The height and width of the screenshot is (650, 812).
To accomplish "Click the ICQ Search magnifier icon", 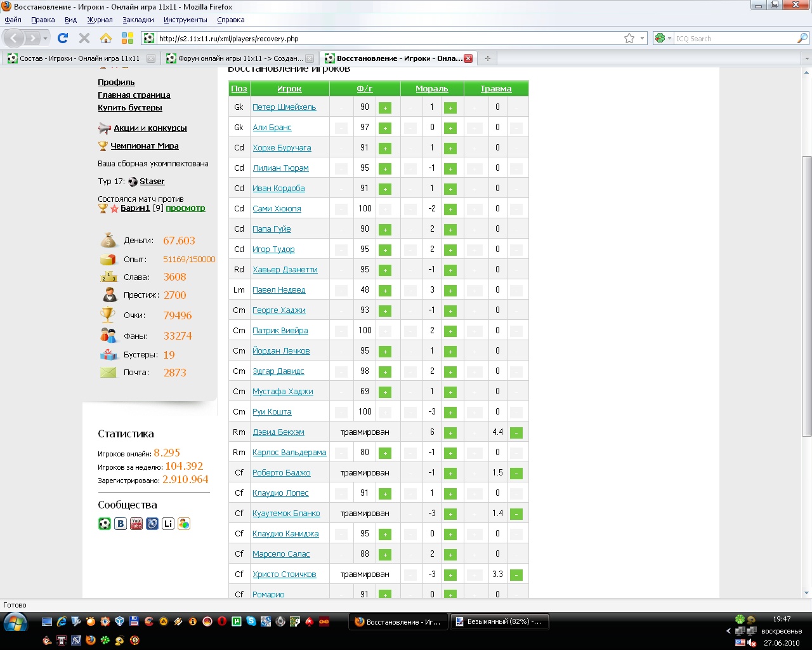I will tap(802, 39).
